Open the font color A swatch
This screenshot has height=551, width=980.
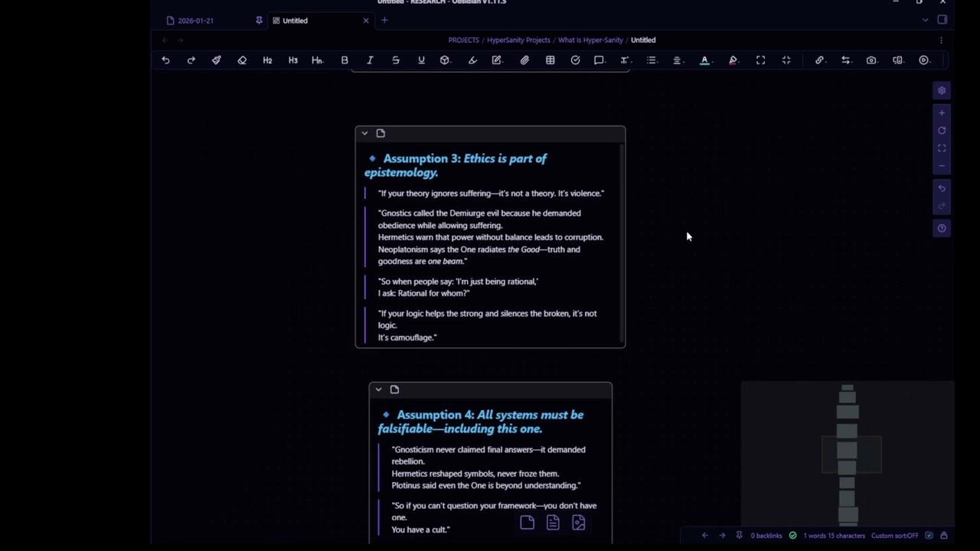pyautogui.click(x=705, y=60)
